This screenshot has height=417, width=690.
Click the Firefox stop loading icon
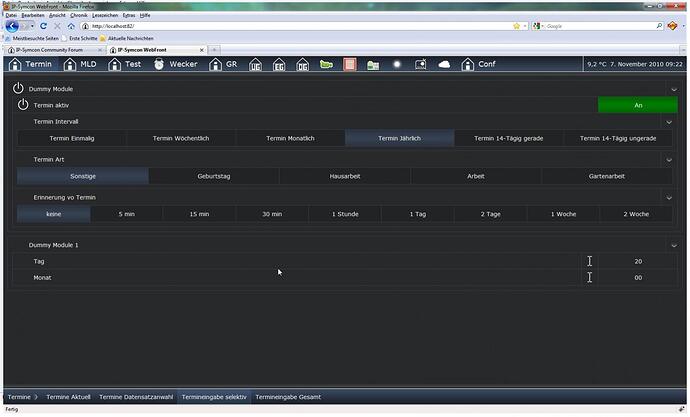coord(57,26)
